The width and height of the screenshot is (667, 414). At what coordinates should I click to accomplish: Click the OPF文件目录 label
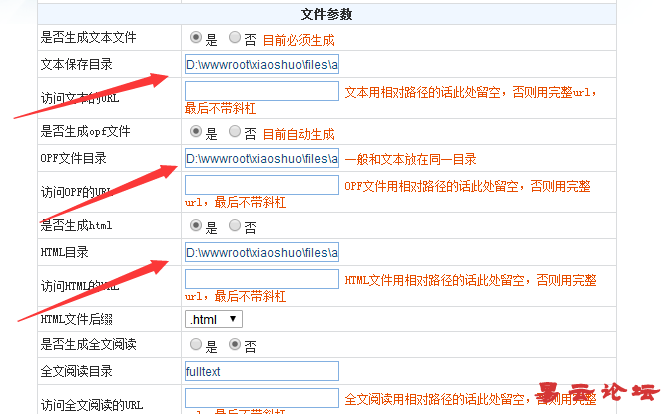[74, 158]
